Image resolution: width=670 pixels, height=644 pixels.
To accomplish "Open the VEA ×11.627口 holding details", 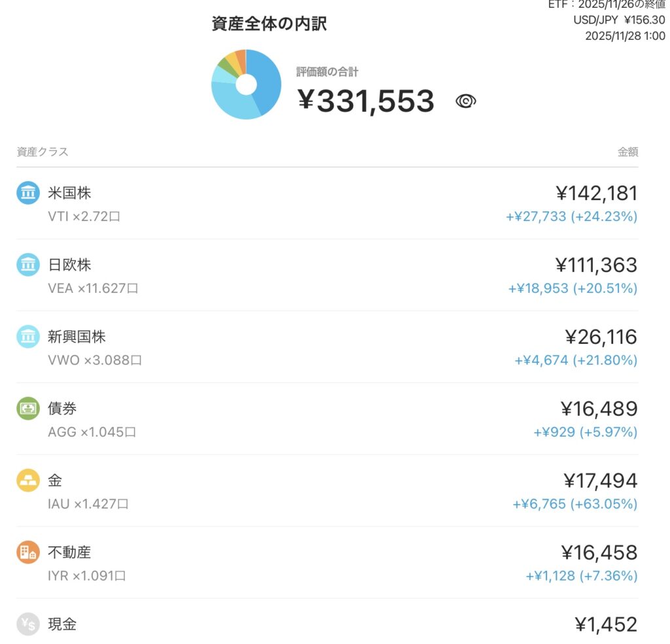I will pyautogui.click(x=93, y=288).
